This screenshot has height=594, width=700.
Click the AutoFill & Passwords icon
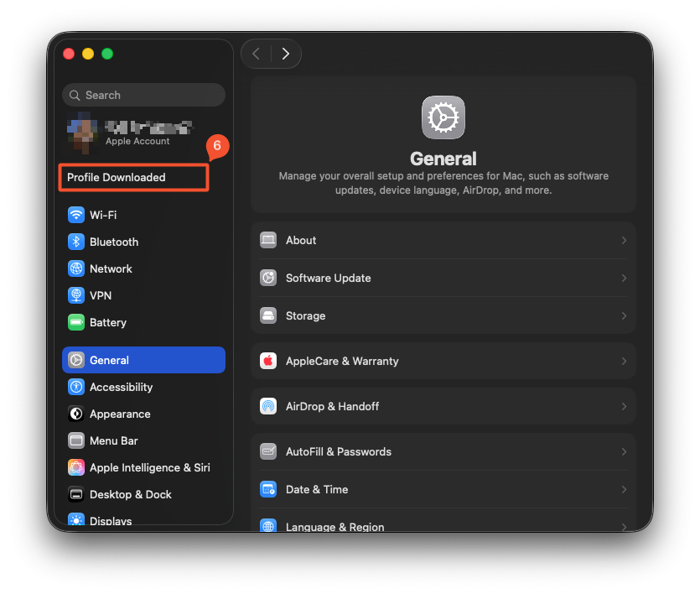click(268, 451)
